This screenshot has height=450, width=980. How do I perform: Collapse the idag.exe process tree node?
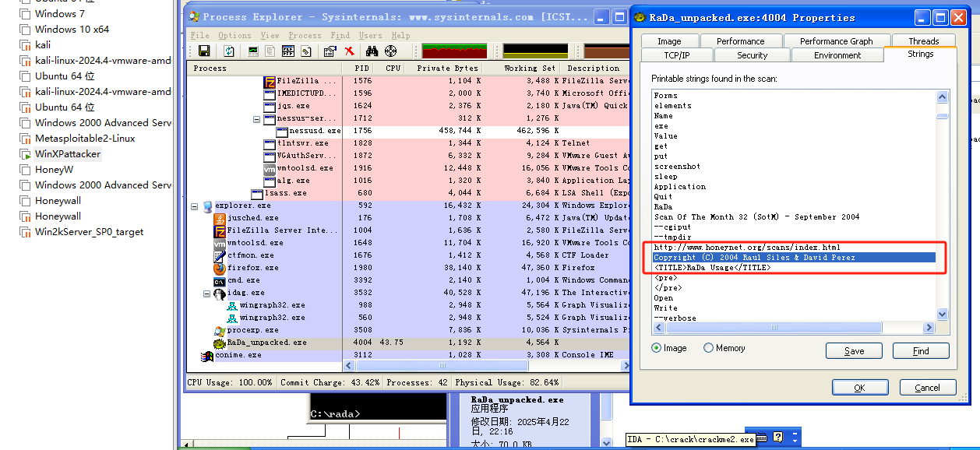(x=207, y=293)
